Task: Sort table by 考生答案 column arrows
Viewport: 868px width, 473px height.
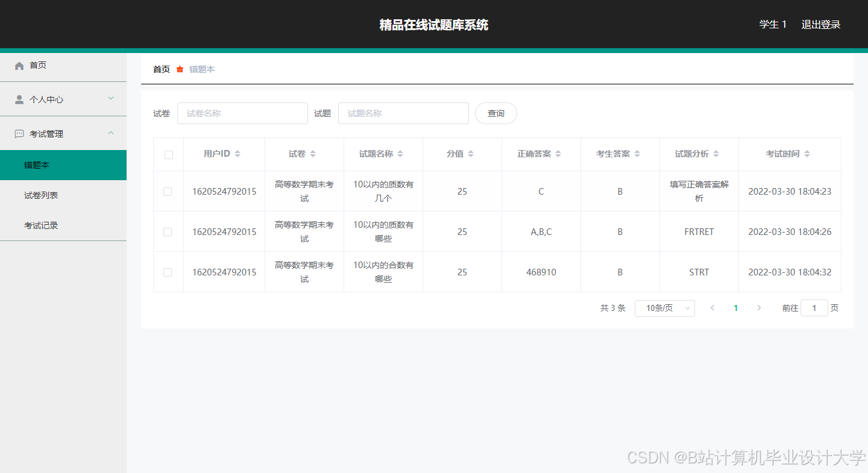Action: click(637, 154)
